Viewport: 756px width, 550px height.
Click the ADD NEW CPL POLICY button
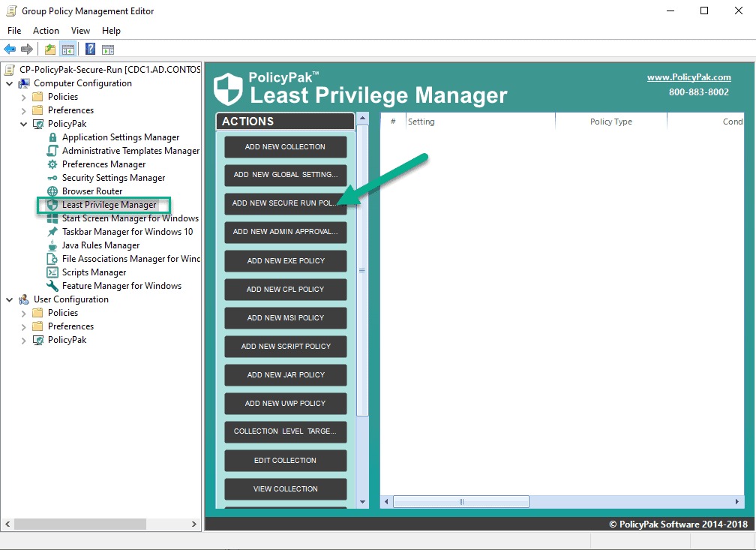pyautogui.click(x=286, y=289)
